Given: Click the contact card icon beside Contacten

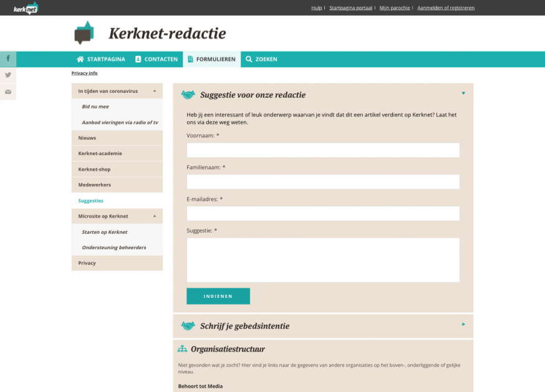Looking at the screenshot, I should (138, 59).
